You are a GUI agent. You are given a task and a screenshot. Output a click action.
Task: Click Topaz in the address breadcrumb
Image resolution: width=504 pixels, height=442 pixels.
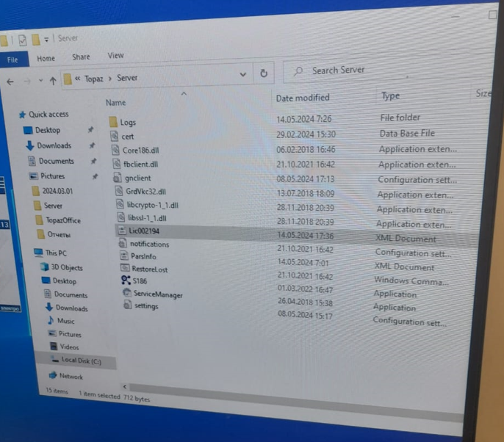click(x=94, y=79)
